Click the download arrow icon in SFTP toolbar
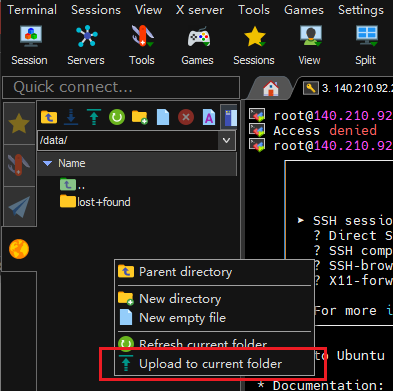This screenshot has width=393, height=391. point(71,117)
